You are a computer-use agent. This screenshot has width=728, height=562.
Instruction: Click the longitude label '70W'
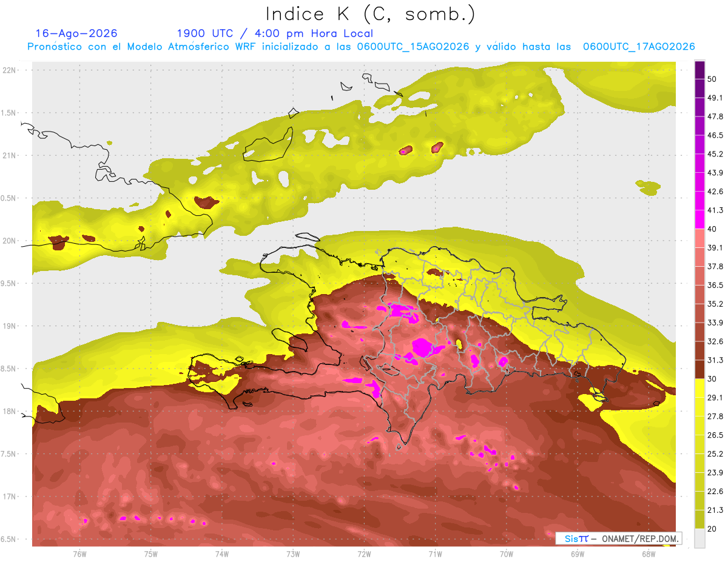(506, 554)
